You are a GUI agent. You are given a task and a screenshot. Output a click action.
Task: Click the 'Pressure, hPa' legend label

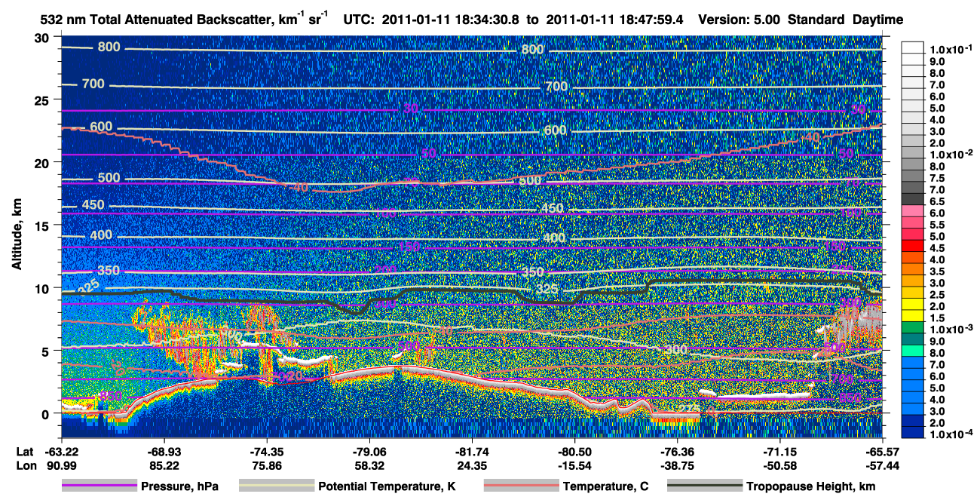pos(179,487)
